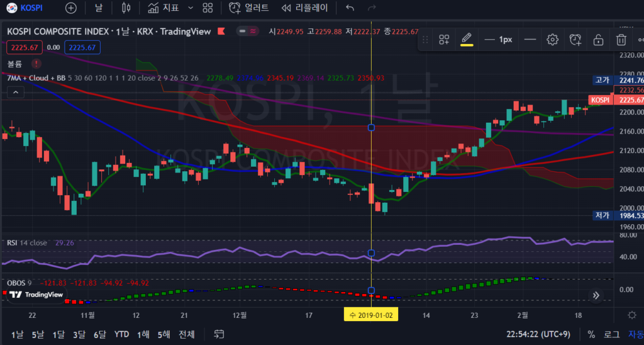The image size is (644, 345).
Task: Toggle percent scale on price axis
Action: click(x=591, y=334)
